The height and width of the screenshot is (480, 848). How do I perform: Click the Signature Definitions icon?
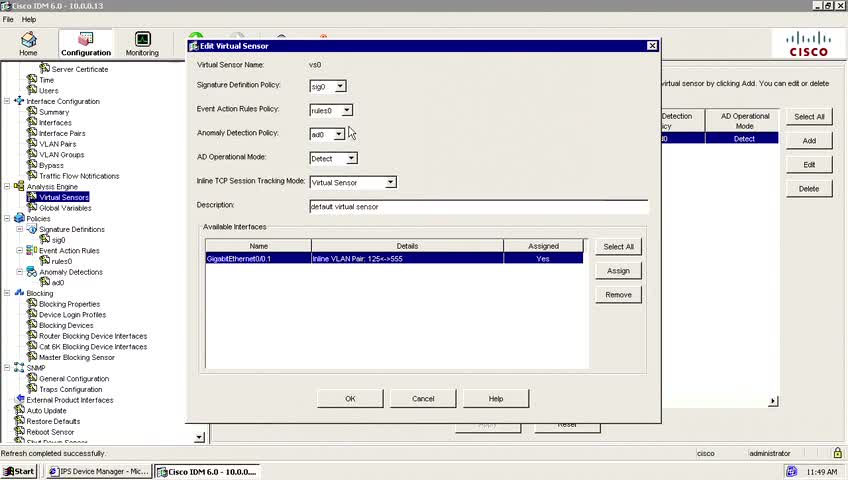[x=32, y=229]
